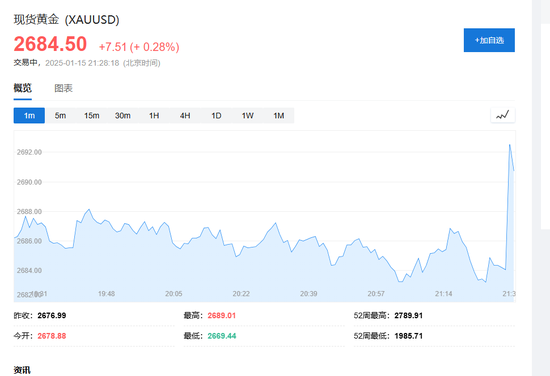Choose the 4H interval
Image resolution: width=550 pixels, height=376 pixels.
[x=185, y=115]
